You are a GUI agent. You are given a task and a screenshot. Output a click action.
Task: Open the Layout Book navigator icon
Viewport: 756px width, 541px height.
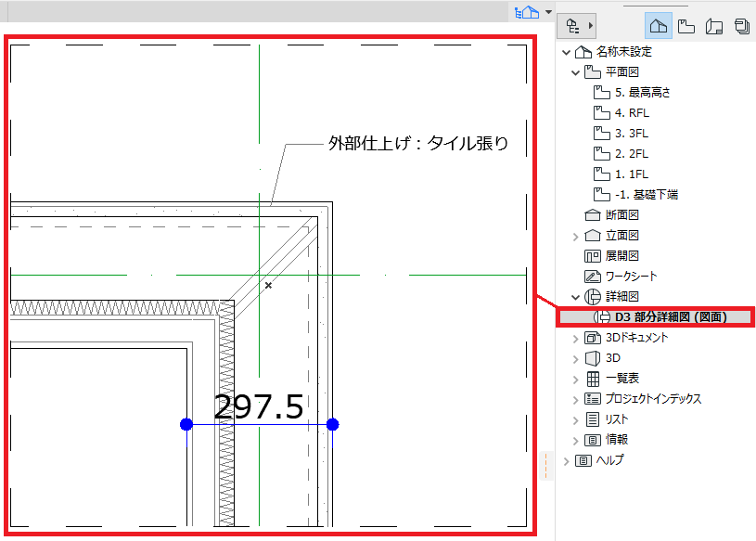pos(714,26)
